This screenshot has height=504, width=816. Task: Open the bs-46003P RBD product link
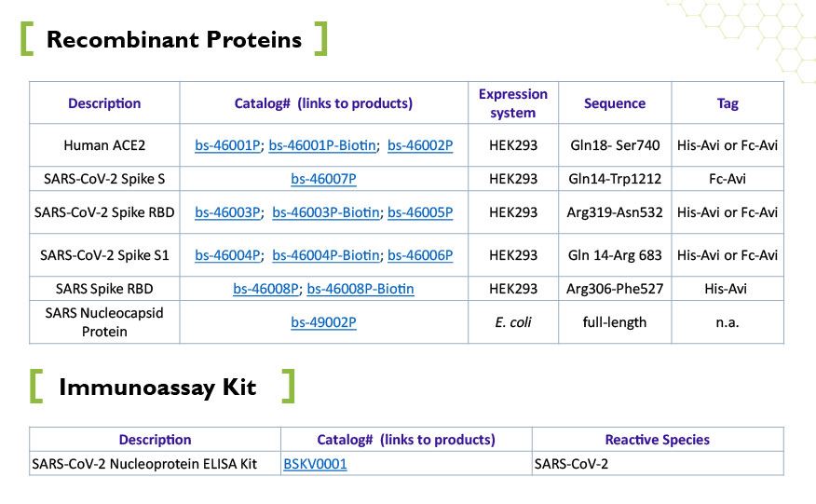pos(227,212)
